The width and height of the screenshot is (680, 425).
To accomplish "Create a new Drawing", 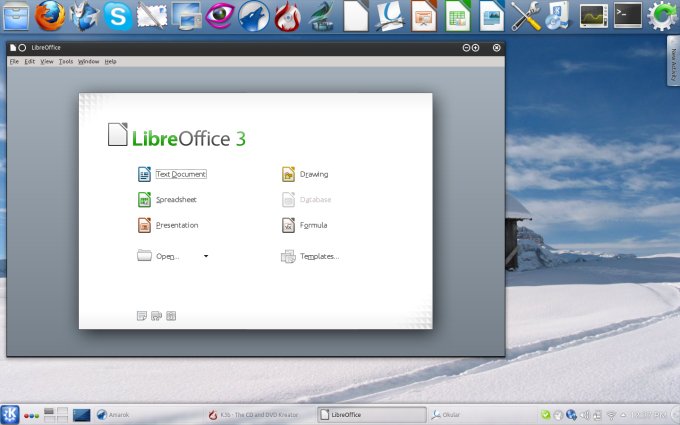I will coord(305,174).
